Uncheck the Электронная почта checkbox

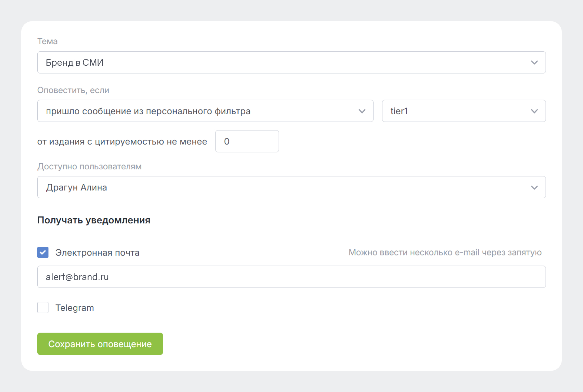click(43, 253)
